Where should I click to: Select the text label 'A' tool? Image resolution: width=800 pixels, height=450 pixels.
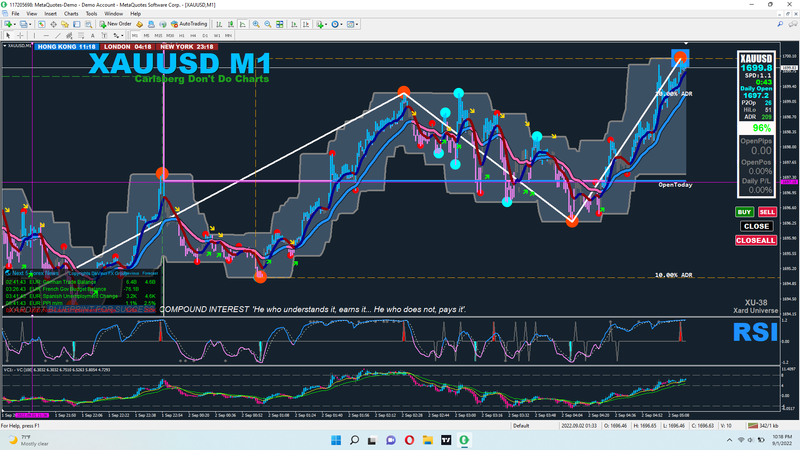coord(92,36)
